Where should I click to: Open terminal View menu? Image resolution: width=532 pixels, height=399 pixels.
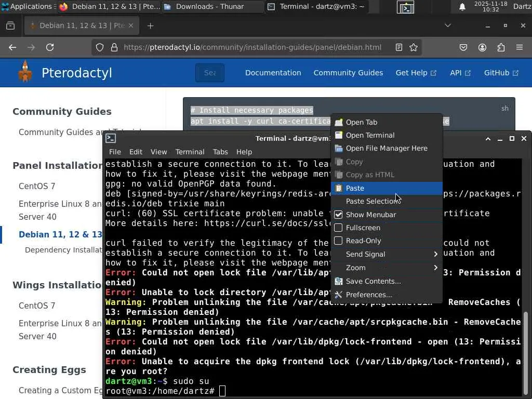(159, 152)
